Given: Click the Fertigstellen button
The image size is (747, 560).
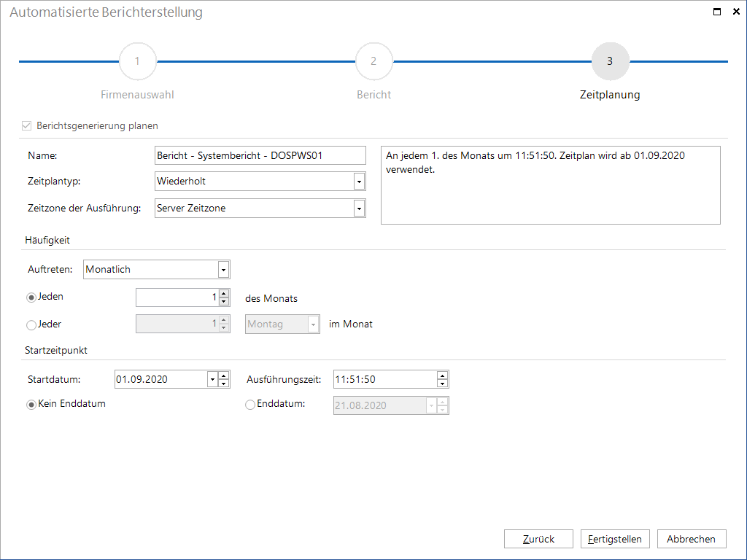Looking at the screenshot, I should coord(615,539).
